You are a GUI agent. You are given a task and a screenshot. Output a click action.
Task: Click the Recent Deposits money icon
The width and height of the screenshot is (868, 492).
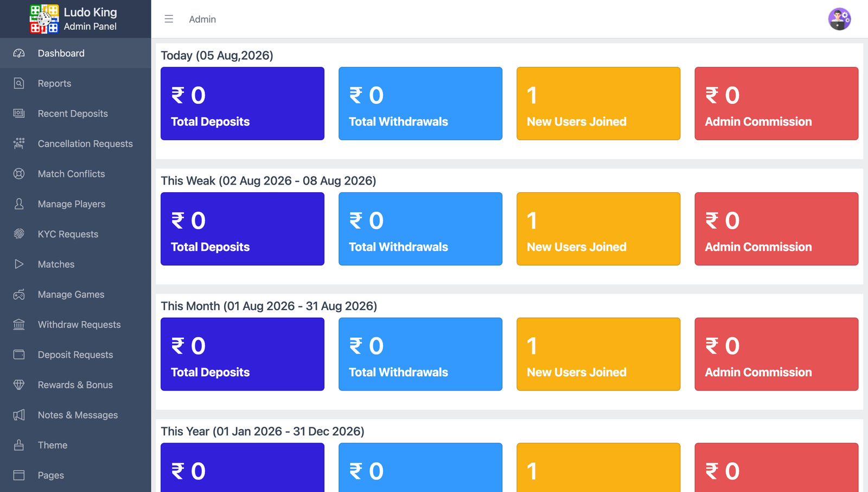coord(19,113)
